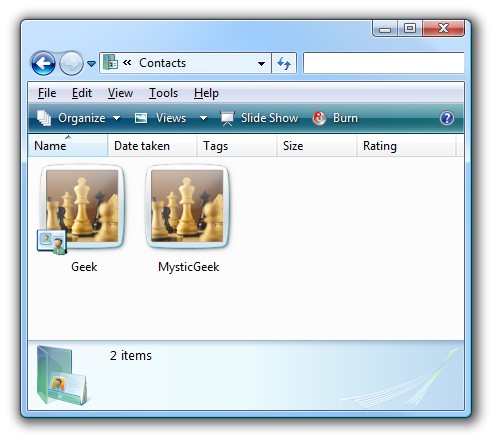The image size is (496, 444).
Task: Sort by the Rating column header
Action: pyautogui.click(x=406, y=146)
